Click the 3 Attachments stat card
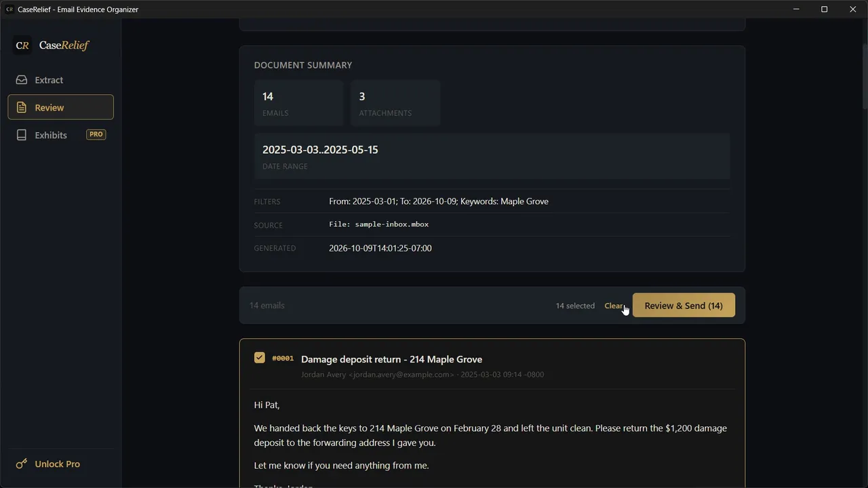The image size is (868, 488). [x=396, y=103]
